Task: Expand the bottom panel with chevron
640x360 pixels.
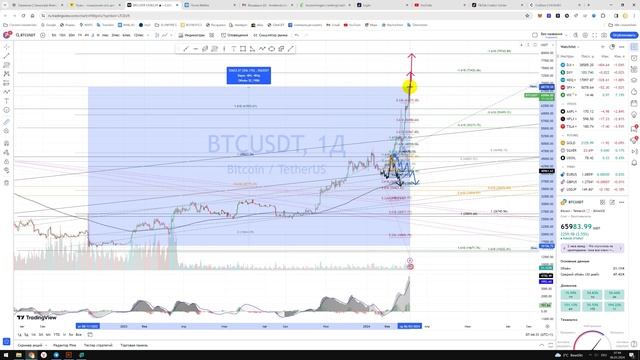Action: coord(542,345)
